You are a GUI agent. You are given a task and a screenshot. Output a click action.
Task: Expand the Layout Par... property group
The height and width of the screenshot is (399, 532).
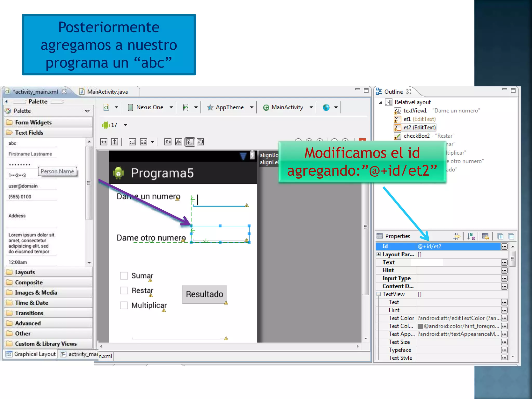pos(378,254)
